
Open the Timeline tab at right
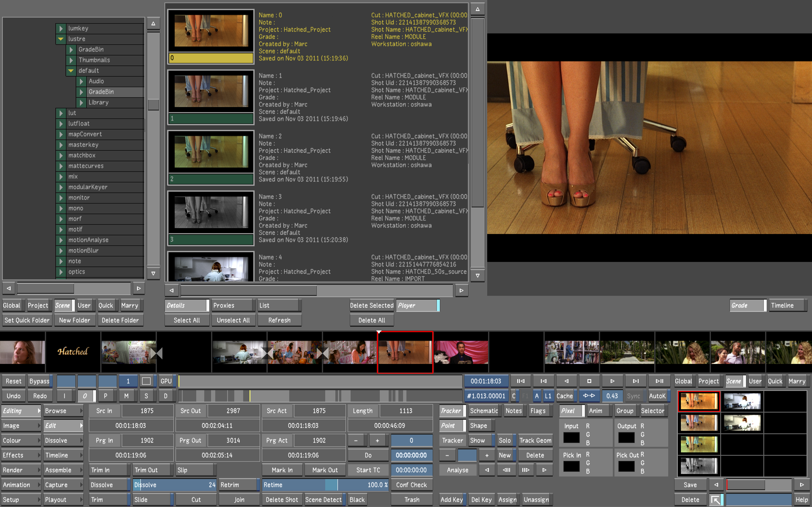787,305
